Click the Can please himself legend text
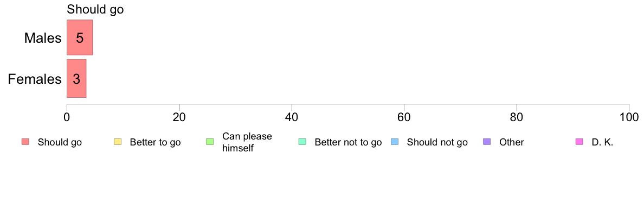This screenshot has width=644, height=199. (247, 142)
